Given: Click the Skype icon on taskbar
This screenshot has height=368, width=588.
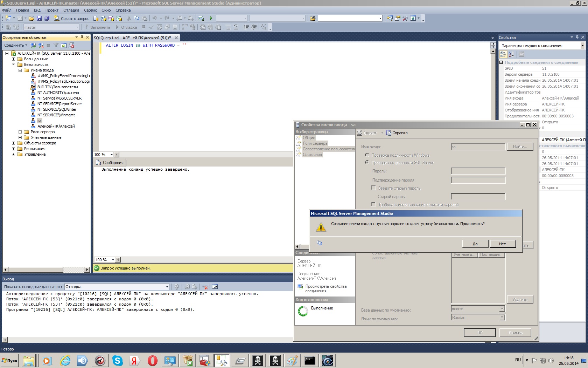Looking at the screenshot, I should point(118,360).
